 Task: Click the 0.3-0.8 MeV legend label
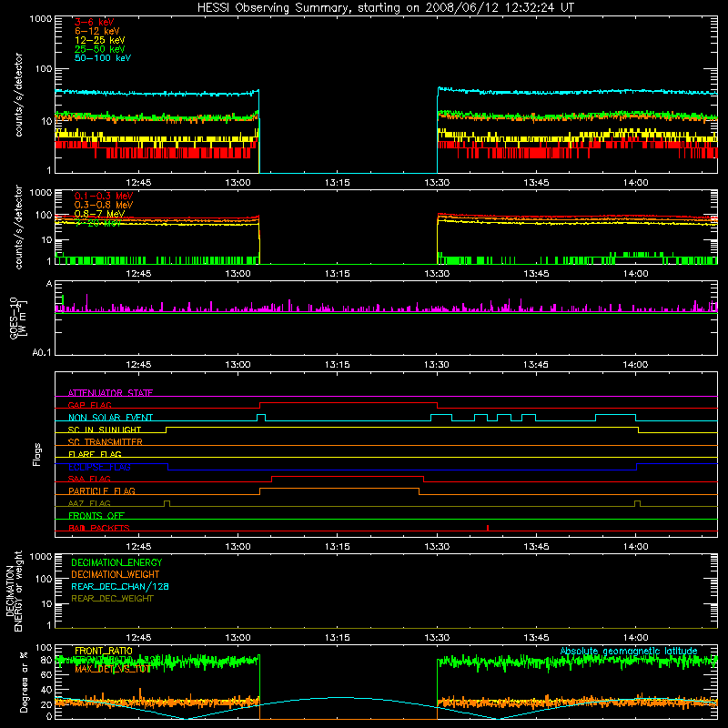pos(104,205)
